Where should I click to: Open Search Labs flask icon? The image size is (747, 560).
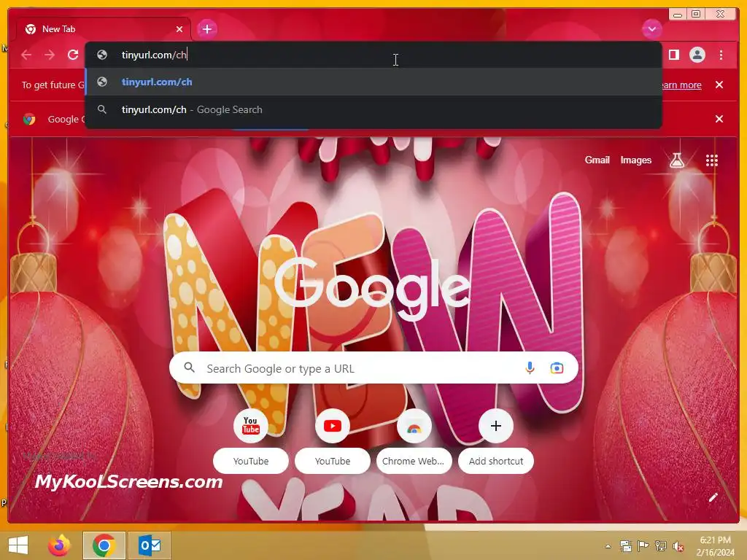click(x=676, y=160)
